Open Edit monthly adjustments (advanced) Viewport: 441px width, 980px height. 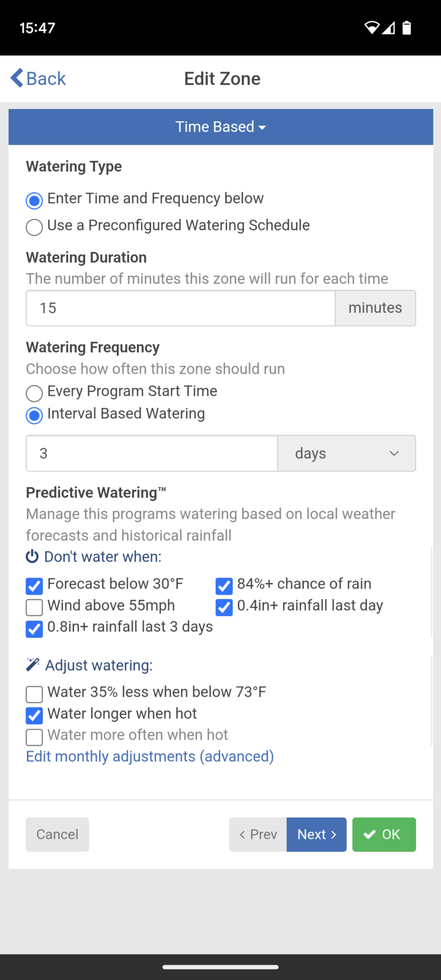point(149,756)
